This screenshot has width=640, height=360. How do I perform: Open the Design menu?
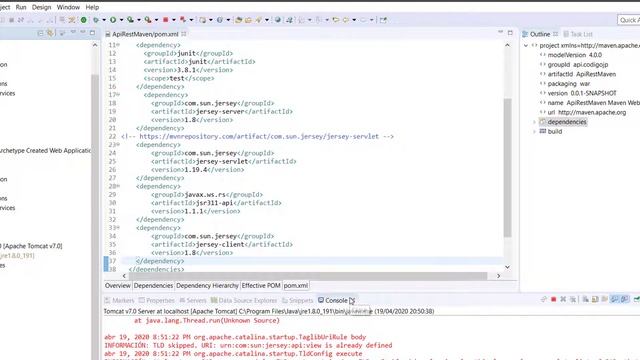[42, 7]
